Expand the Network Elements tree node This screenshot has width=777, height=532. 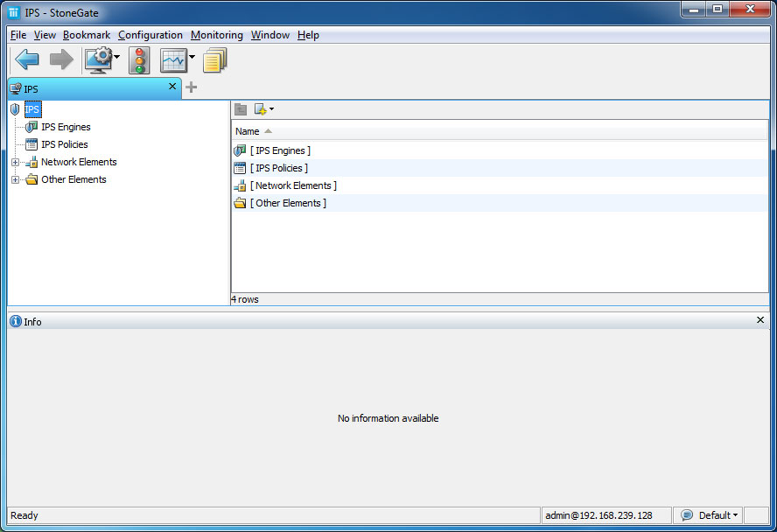click(x=16, y=162)
